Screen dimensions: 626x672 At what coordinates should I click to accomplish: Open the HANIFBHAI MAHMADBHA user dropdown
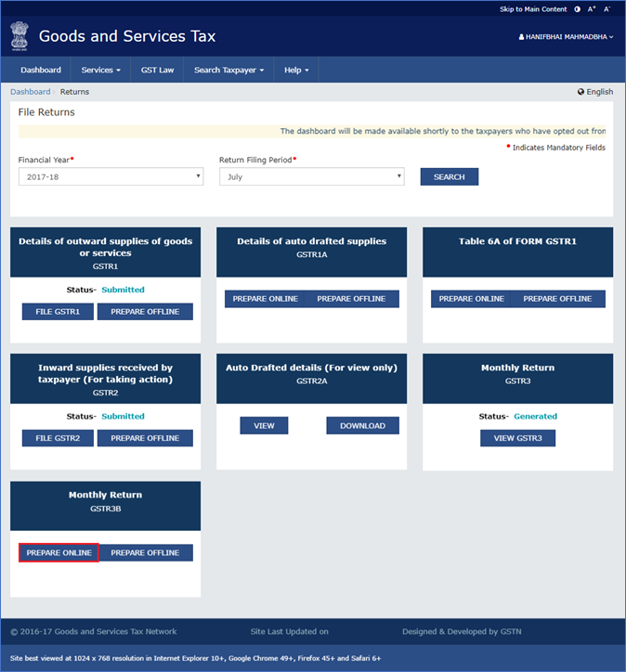566,37
